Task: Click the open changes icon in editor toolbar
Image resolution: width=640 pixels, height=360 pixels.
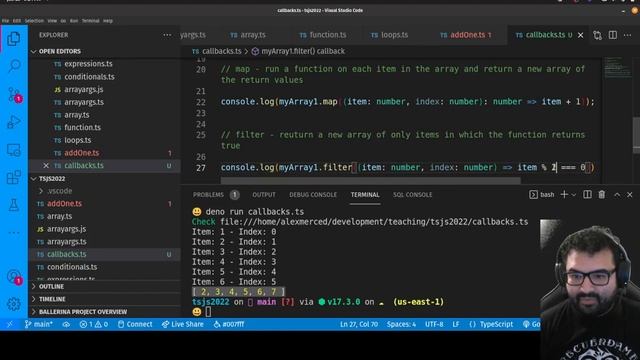Action: 598,35
